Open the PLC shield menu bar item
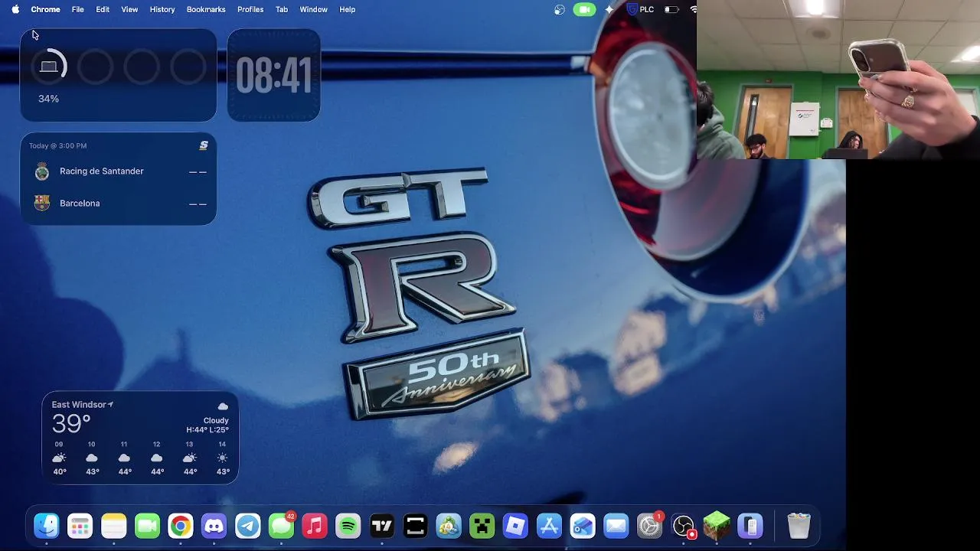The image size is (980, 551). pos(640,9)
